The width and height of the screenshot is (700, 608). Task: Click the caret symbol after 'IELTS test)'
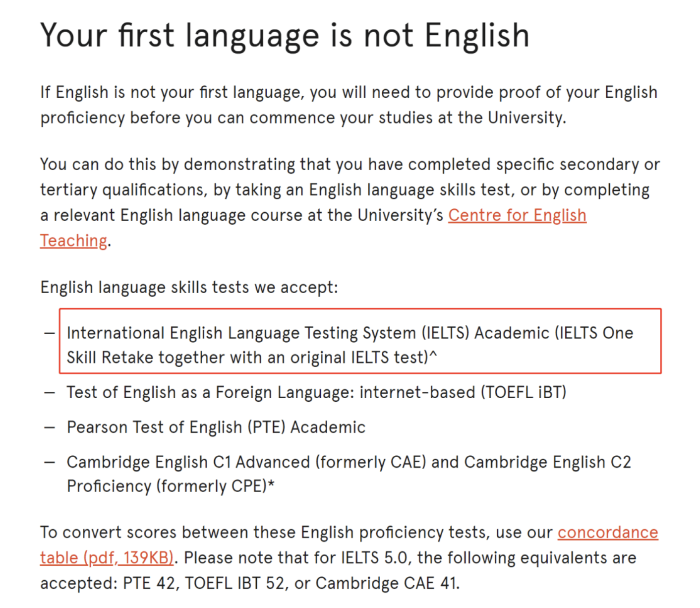click(433, 355)
